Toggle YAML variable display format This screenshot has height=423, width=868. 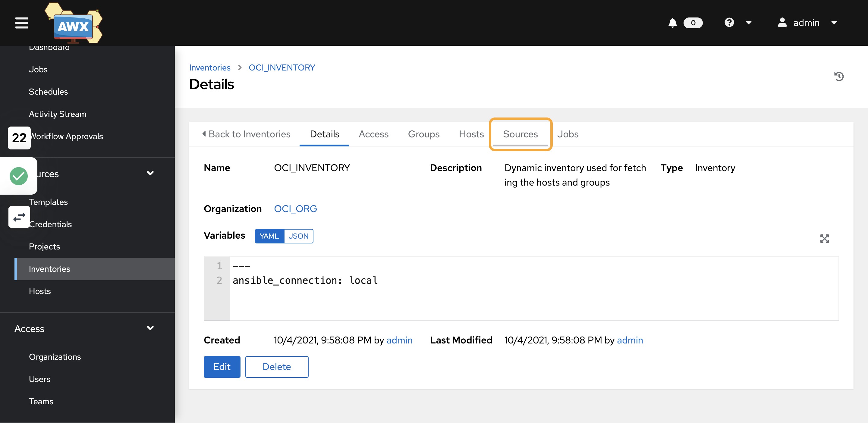[269, 236]
